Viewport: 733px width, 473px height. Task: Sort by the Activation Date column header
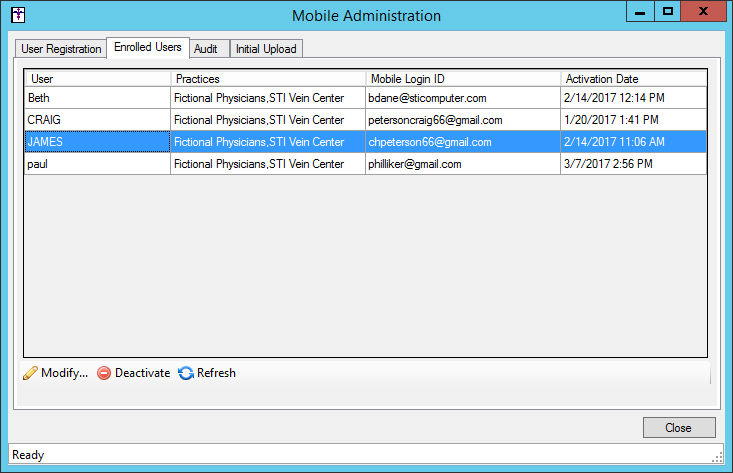(x=632, y=79)
